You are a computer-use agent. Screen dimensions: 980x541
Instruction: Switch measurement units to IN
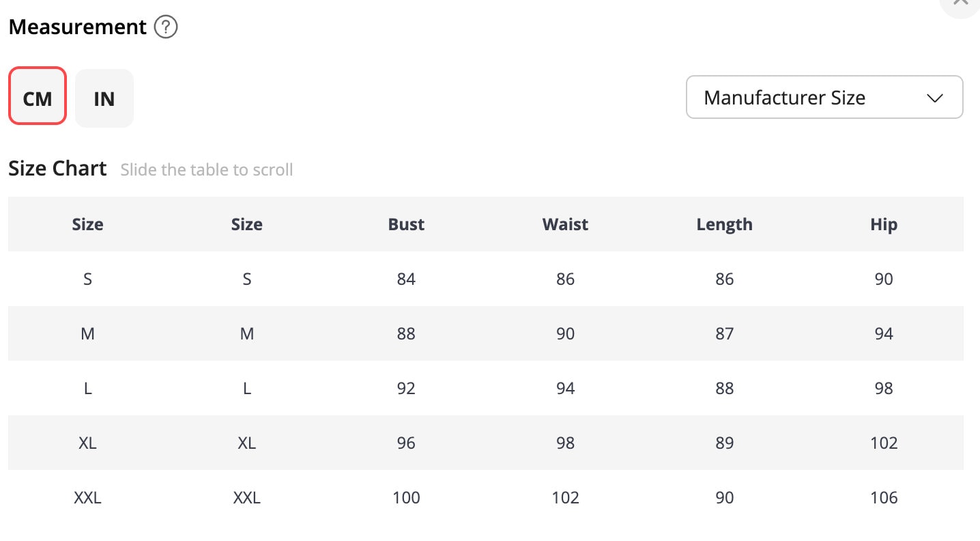pos(104,98)
